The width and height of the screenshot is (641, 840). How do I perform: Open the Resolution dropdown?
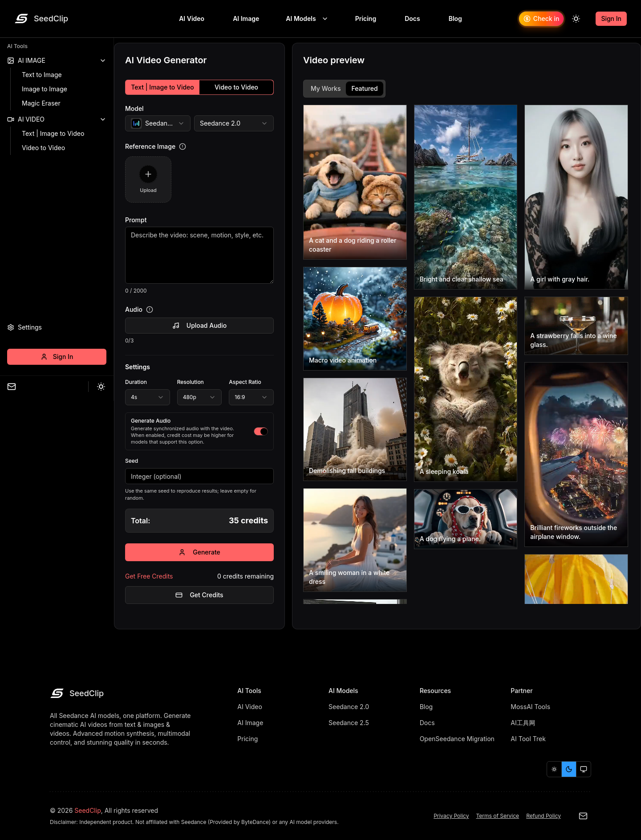click(199, 397)
